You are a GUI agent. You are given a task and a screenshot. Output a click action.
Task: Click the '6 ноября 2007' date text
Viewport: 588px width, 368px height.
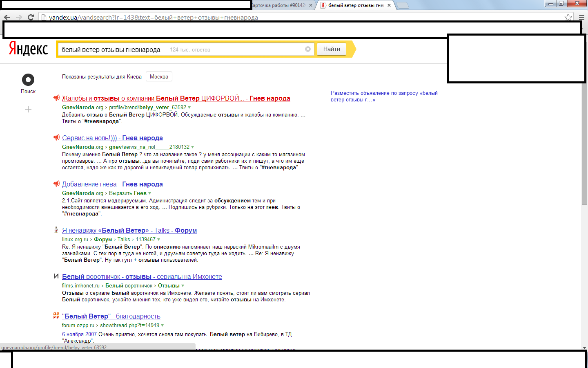point(79,334)
